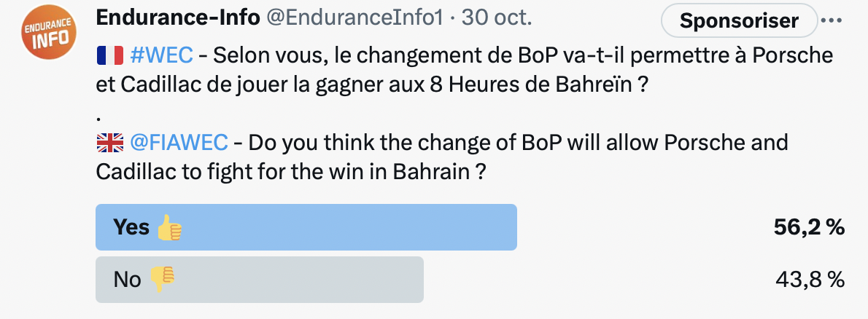Click the English sentence ending 'win in Bahrain ?'
The height and width of the screenshot is (319, 868).
click(x=442, y=158)
